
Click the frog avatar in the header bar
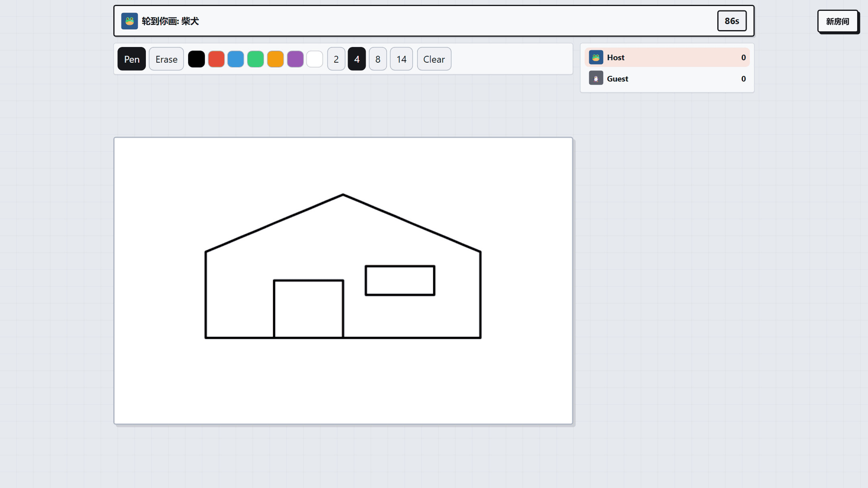click(x=129, y=21)
